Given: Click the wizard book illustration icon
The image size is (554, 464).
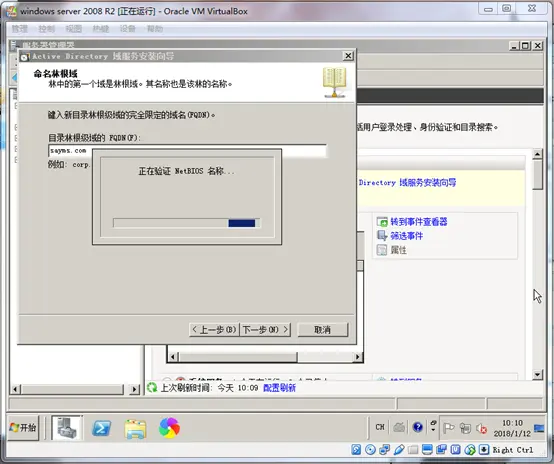Looking at the screenshot, I should point(334,82).
